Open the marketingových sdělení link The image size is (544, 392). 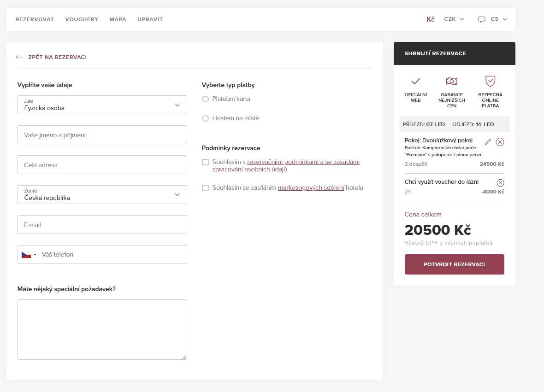click(x=311, y=188)
